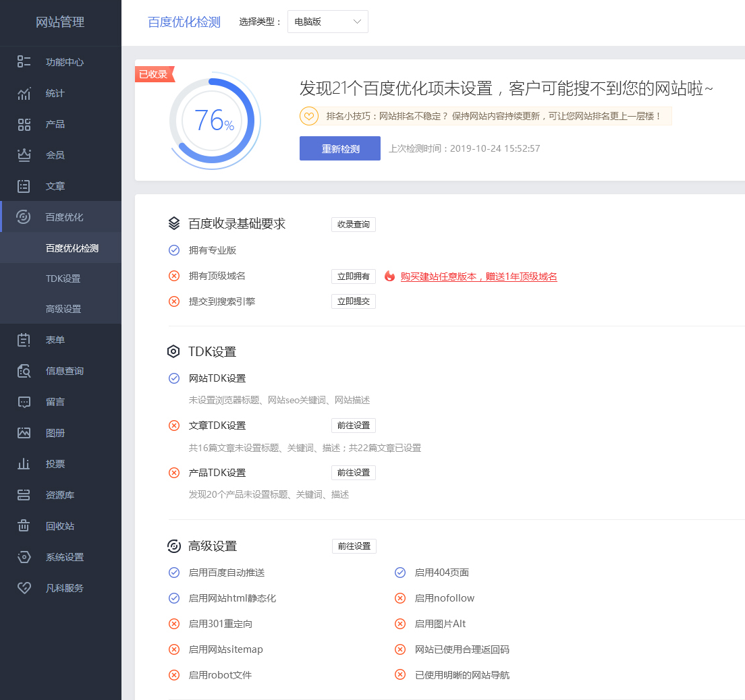Open the 购买建站任意版本 promotion link

coord(479,276)
